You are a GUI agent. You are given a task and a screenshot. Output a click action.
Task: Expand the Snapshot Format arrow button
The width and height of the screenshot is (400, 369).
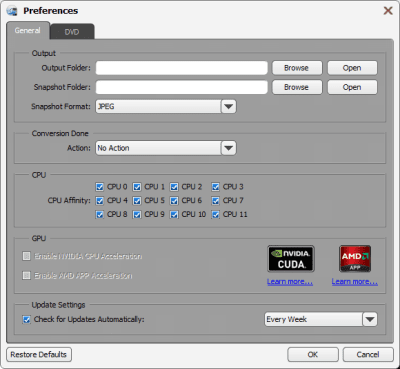229,107
